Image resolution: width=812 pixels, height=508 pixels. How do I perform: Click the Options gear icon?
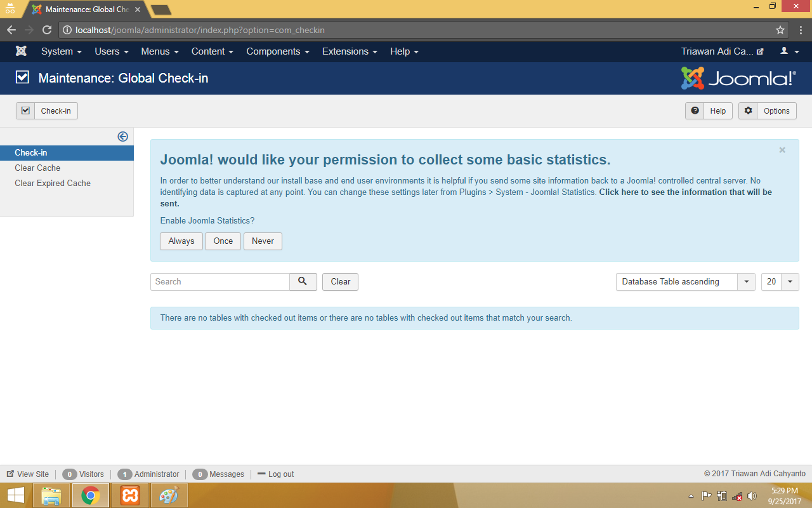click(749, 110)
